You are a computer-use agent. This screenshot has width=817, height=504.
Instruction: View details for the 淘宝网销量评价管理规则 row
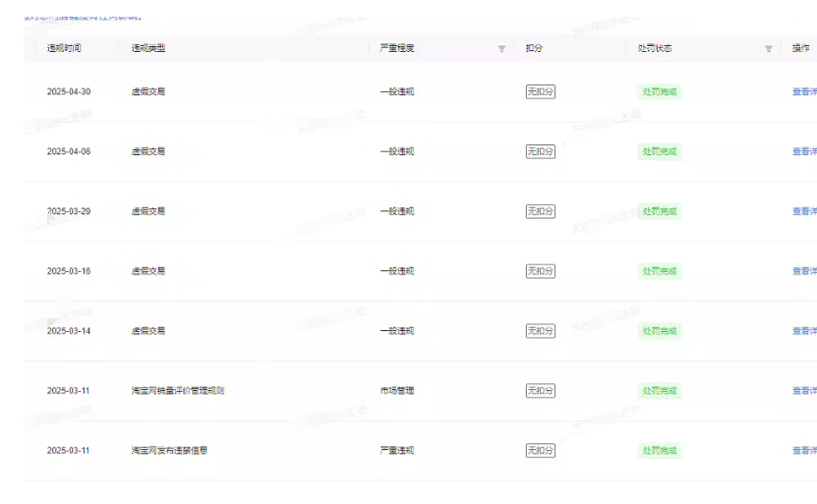(x=803, y=391)
